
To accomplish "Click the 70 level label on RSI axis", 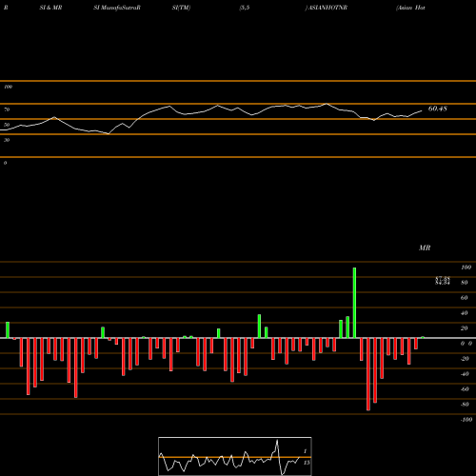I will 7,109.
